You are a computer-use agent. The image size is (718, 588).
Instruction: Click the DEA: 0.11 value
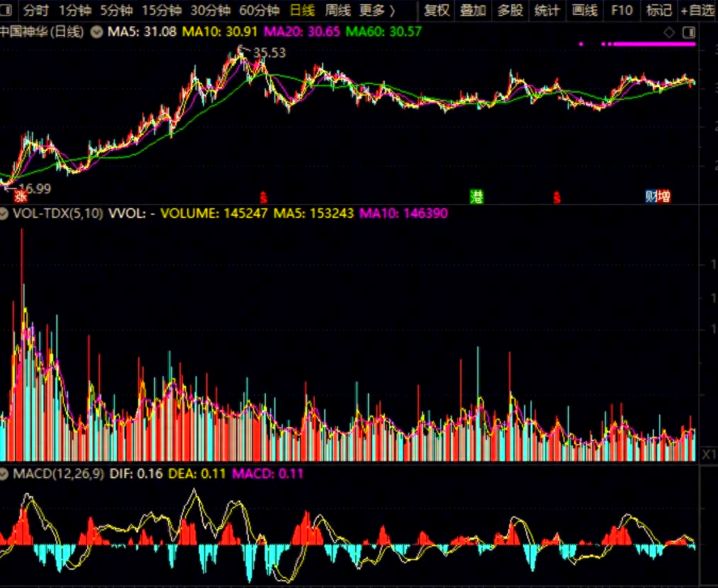(197, 474)
